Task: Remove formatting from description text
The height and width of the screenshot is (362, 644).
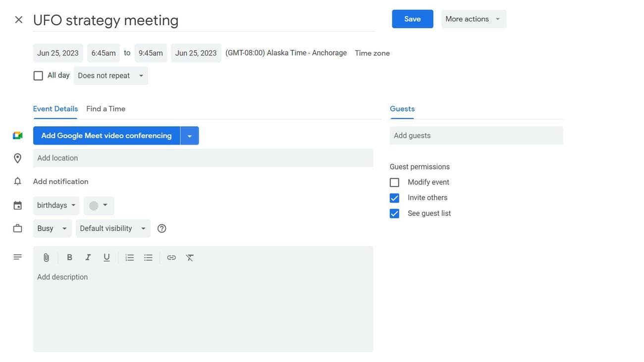Action: (190, 258)
